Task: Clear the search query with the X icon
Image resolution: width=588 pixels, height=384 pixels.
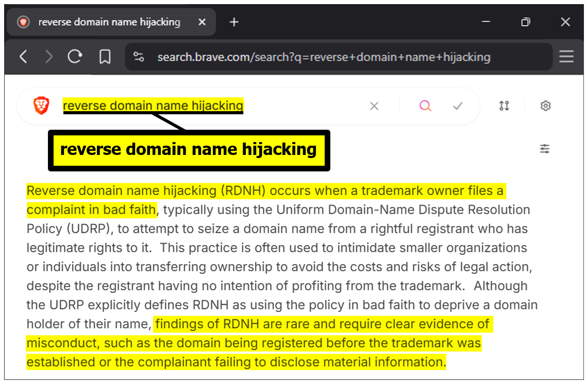Action: click(x=374, y=106)
